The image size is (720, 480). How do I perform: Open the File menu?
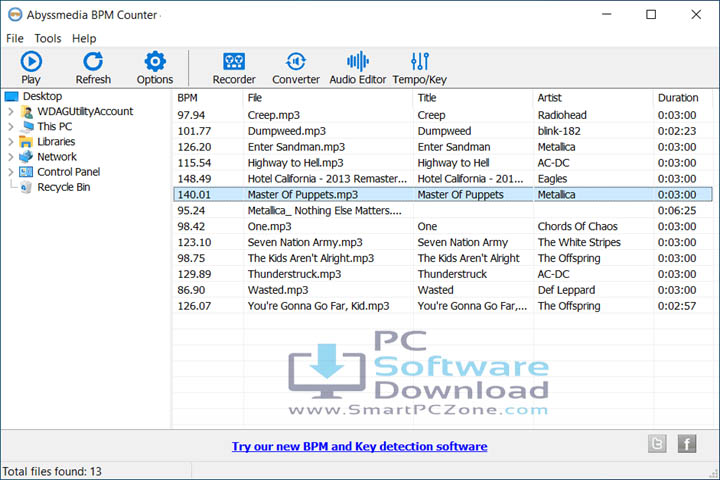(x=15, y=39)
